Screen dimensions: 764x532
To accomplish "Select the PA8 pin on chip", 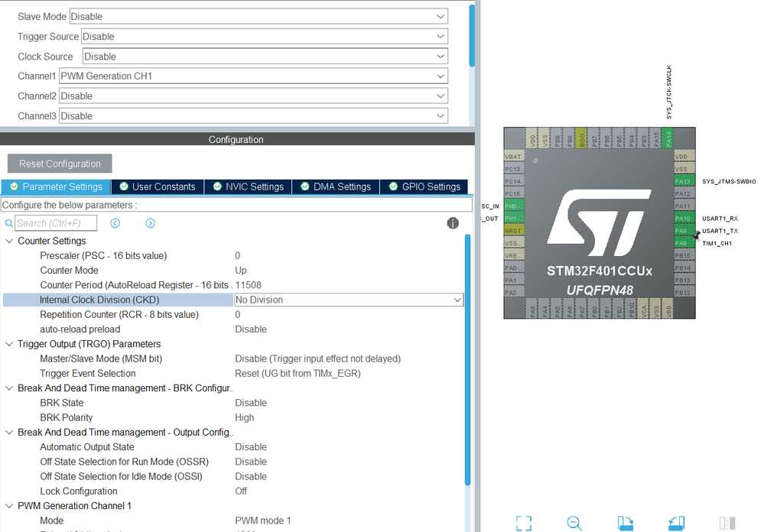I will click(684, 243).
